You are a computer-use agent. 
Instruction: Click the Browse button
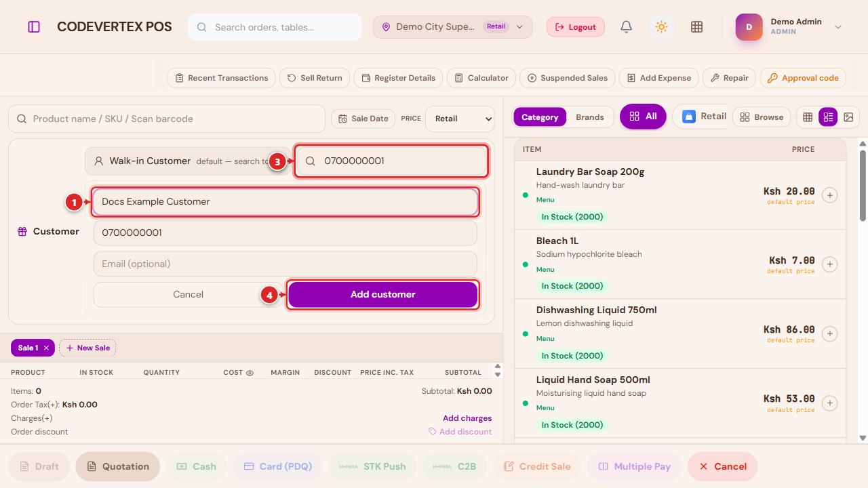[762, 117]
